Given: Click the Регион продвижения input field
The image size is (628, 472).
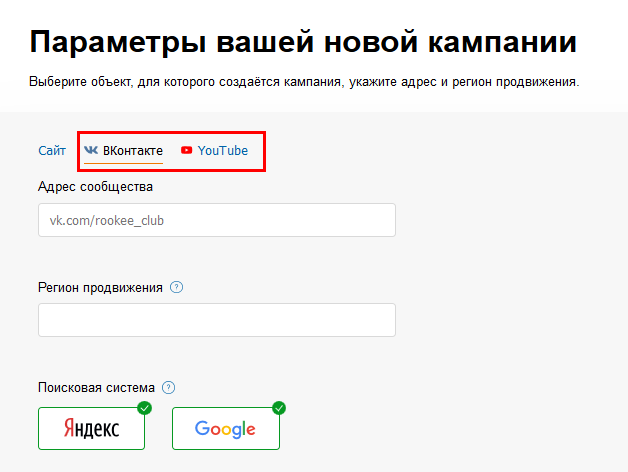Looking at the screenshot, I should (x=217, y=320).
